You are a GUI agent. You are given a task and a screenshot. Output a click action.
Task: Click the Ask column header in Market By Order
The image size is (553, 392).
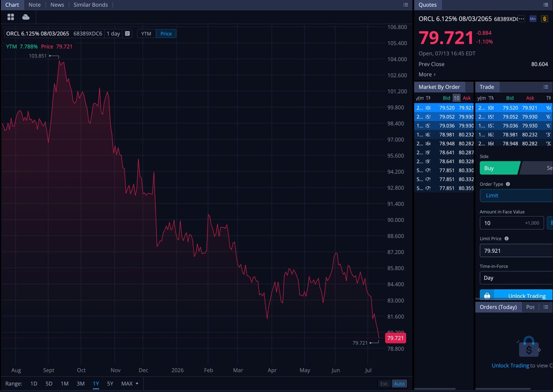click(467, 98)
